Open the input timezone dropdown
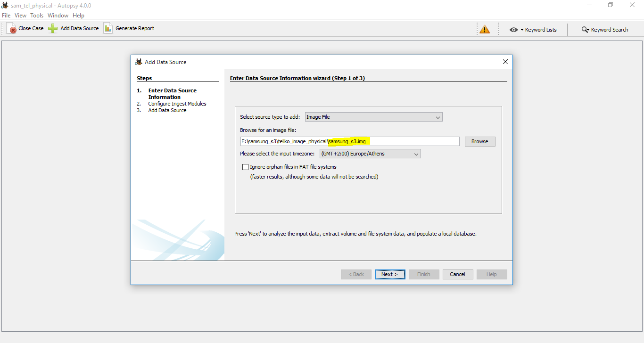The image size is (644, 343). point(370,154)
